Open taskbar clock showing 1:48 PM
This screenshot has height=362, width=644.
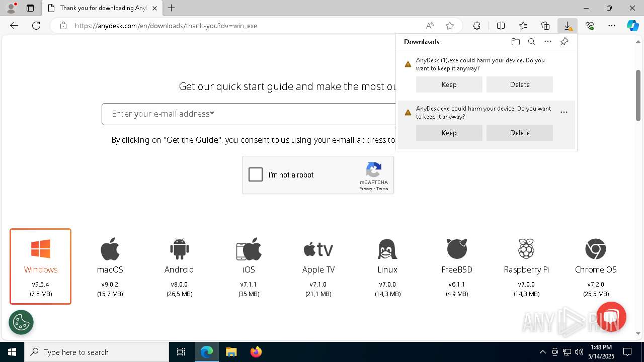click(x=601, y=352)
